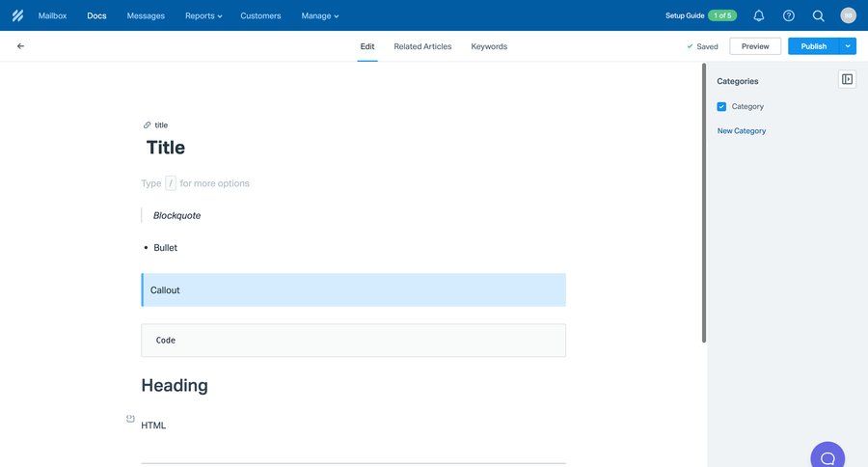Open the Setup Guide 1 of 5
868x467 pixels.
[x=701, y=15]
